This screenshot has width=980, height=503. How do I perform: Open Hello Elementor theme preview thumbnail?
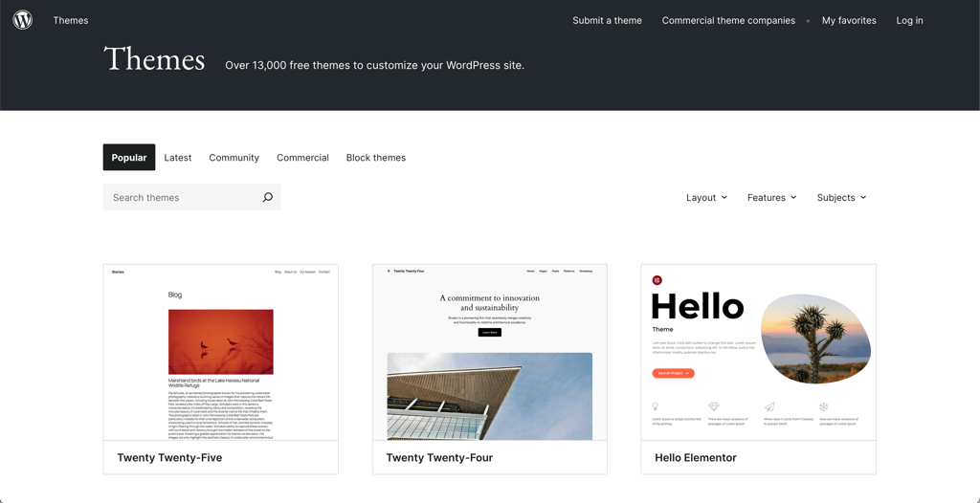click(759, 353)
